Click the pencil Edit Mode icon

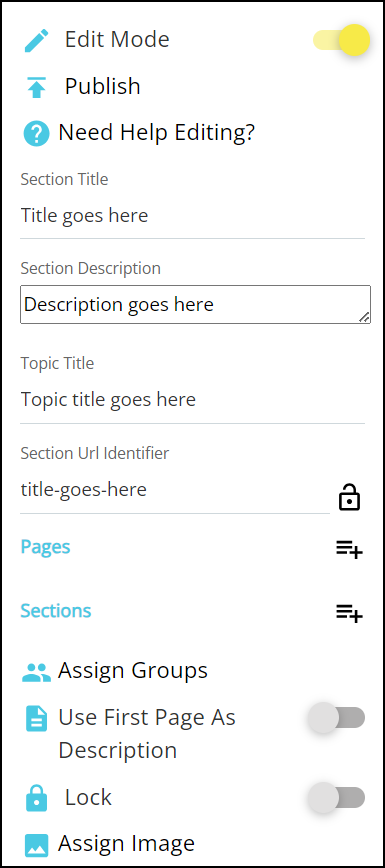pos(37,40)
